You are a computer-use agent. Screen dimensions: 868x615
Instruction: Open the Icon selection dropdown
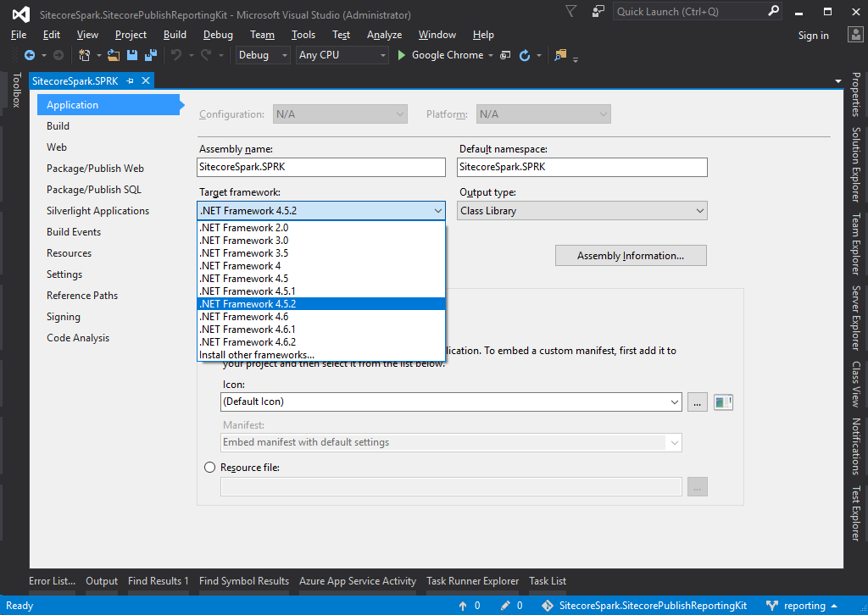click(x=451, y=402)
